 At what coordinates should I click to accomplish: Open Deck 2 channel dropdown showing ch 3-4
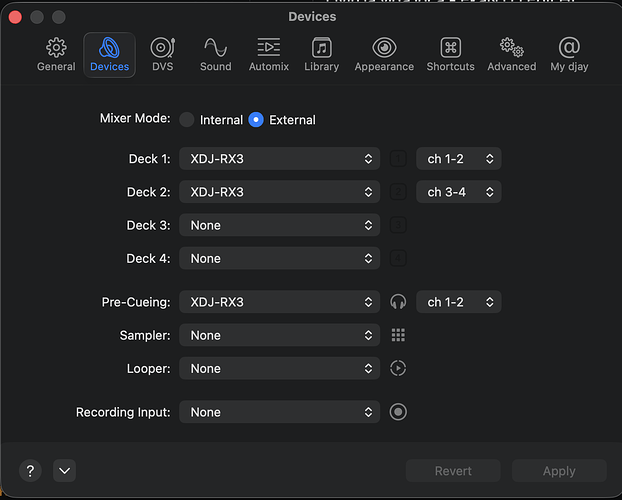point(458,192)
